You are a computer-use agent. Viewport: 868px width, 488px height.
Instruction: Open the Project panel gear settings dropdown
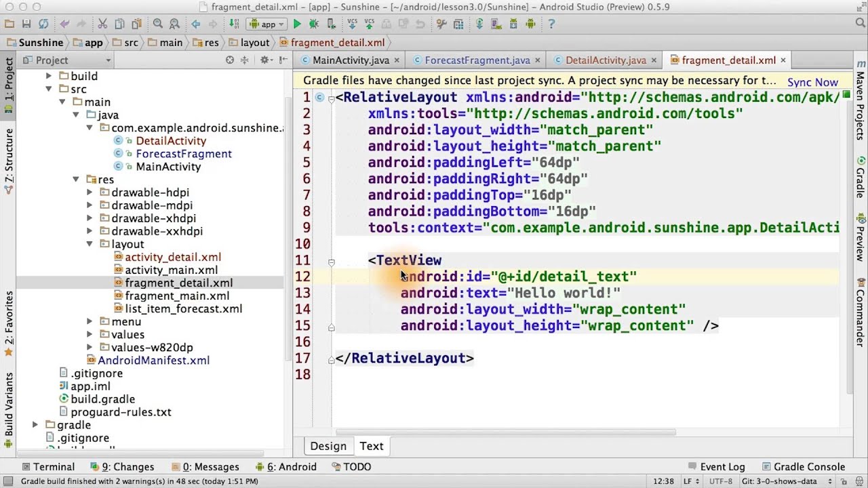coord(266,60)
